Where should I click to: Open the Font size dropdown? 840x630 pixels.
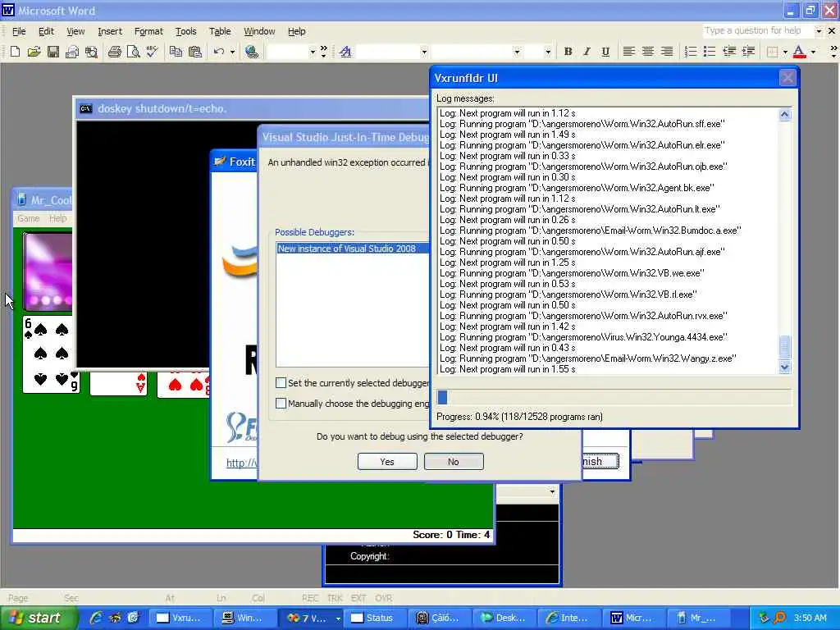(547, 52)
